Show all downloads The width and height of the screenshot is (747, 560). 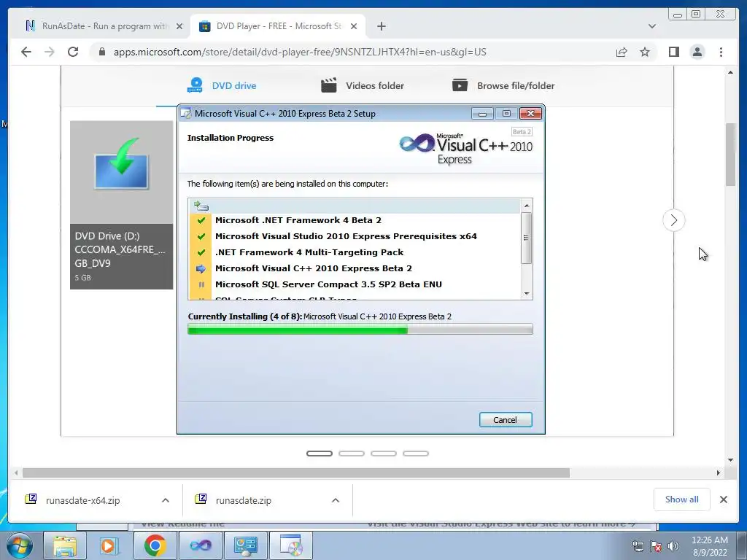coord(682,499)
